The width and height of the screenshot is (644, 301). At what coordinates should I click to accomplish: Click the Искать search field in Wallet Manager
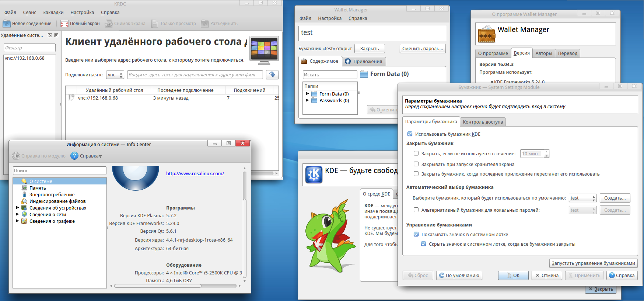pyautogui.click(x=330, y=75)
